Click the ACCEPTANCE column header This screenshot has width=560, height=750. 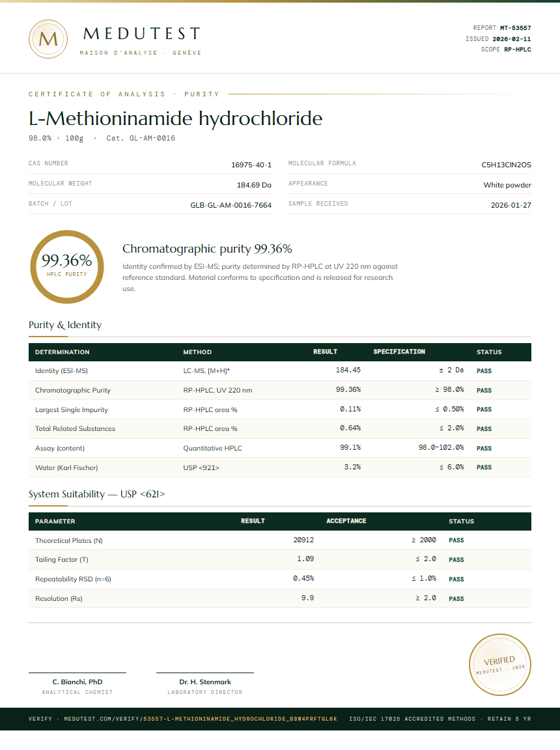(x=346, y=521)
